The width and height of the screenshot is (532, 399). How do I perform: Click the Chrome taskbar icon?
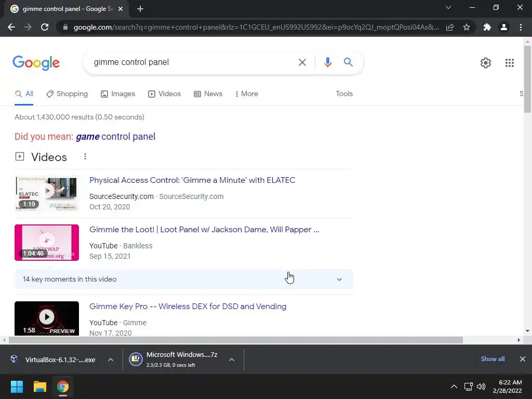point(63,387)
